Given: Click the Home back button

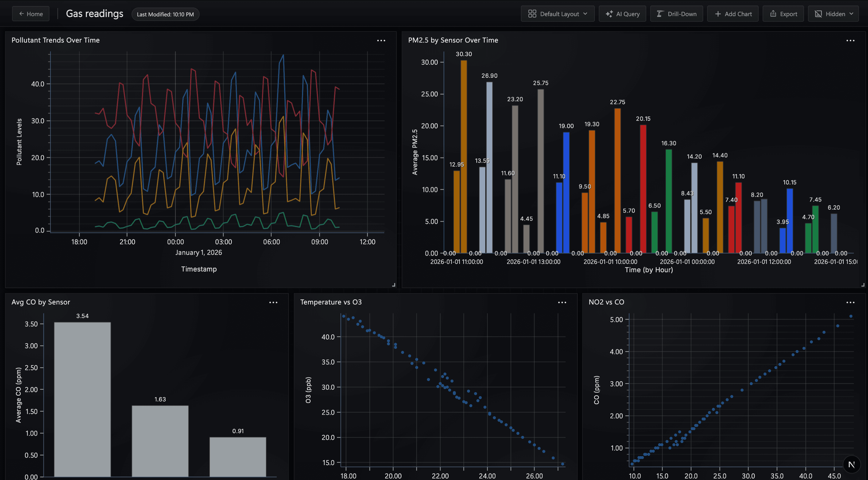Looking at the screenshot, I should [x=31, y=14].
